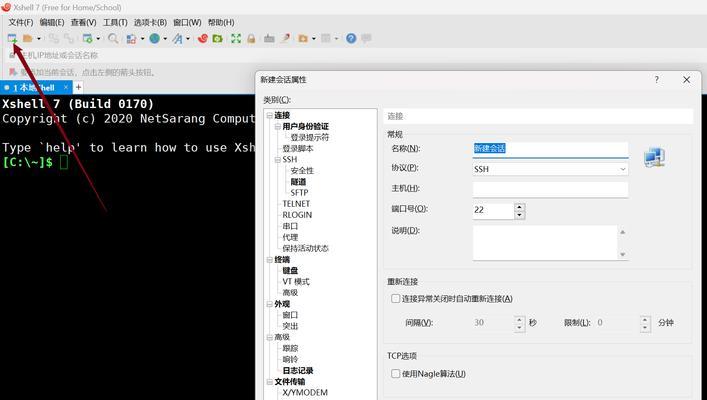The height and width of the screenshot is (400, 707).
Task: Click the New session toolbar icon
Action: 12,39
